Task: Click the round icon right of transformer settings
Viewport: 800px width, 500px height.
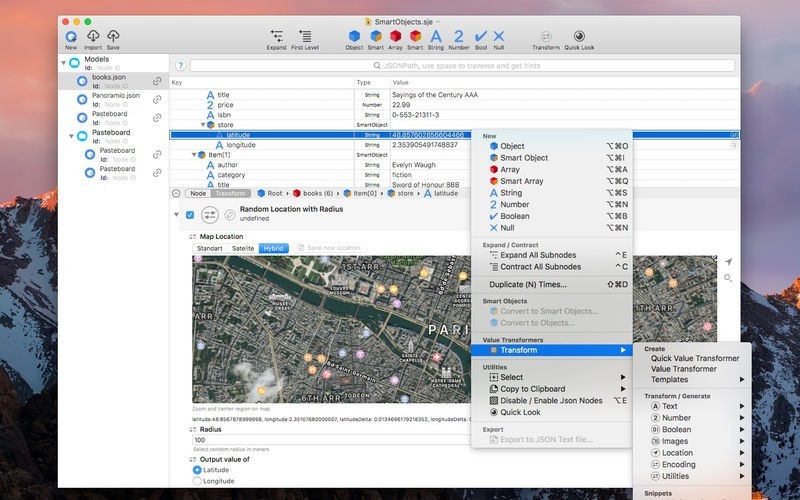Action: coord(230,215)
